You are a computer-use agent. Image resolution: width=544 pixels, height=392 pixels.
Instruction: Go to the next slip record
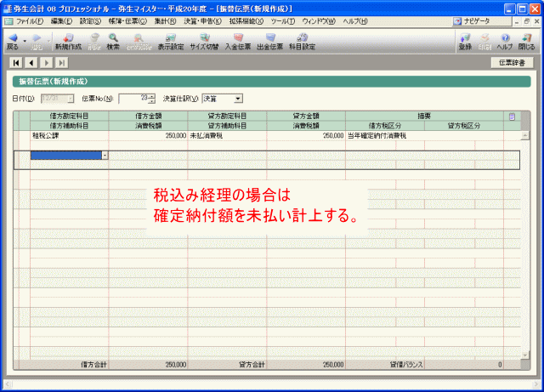(x=47, y=63)
